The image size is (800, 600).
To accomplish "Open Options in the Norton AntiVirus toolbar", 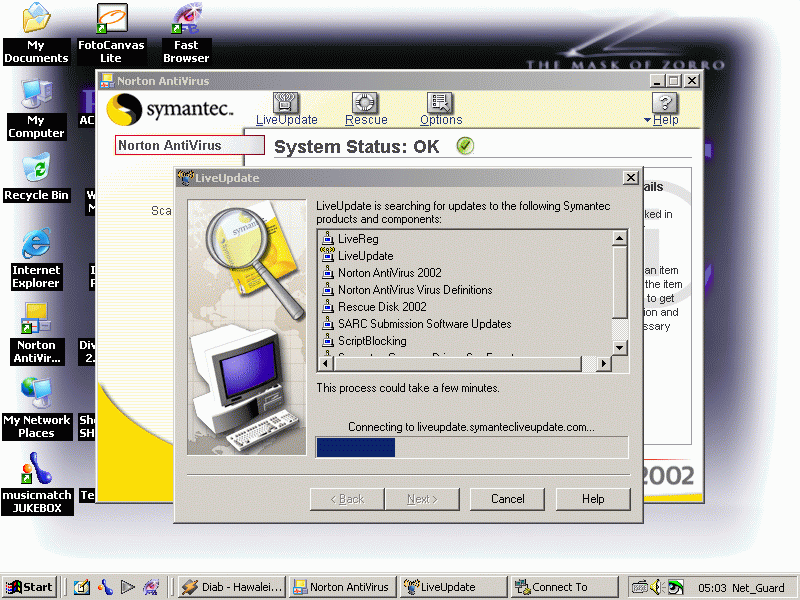I will click(x=441, y=109).
